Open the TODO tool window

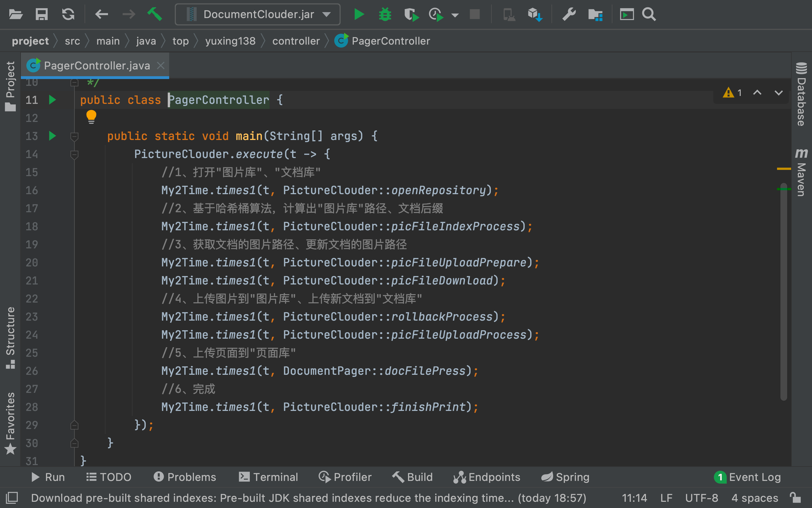click(109, 477)
